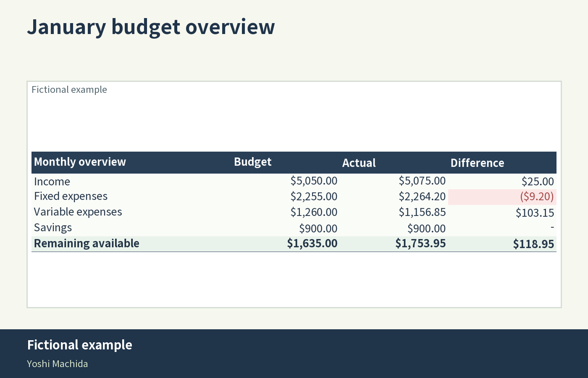
Task: Select the "Budget" column header
Action: point(253,162)
